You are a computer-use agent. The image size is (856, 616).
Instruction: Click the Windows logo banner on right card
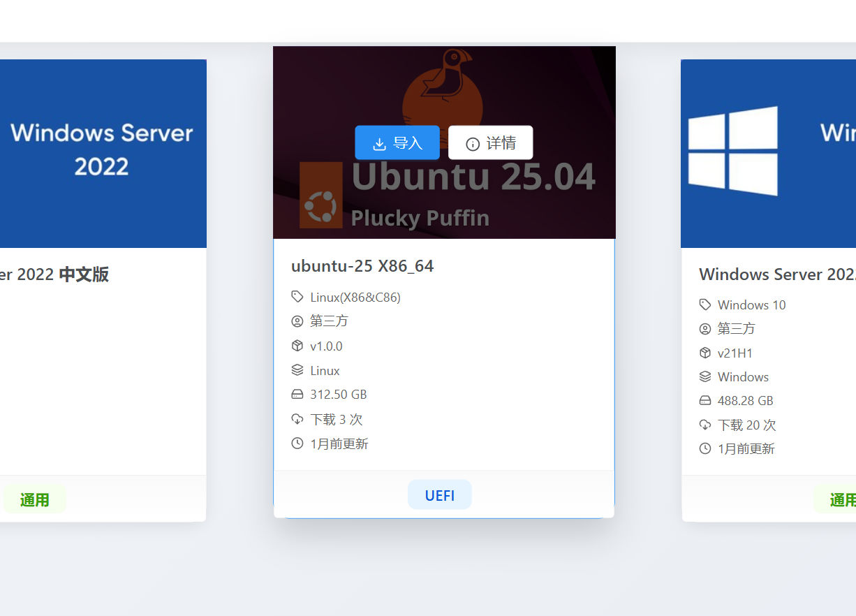pyautogui.click(x=768, y=153)
